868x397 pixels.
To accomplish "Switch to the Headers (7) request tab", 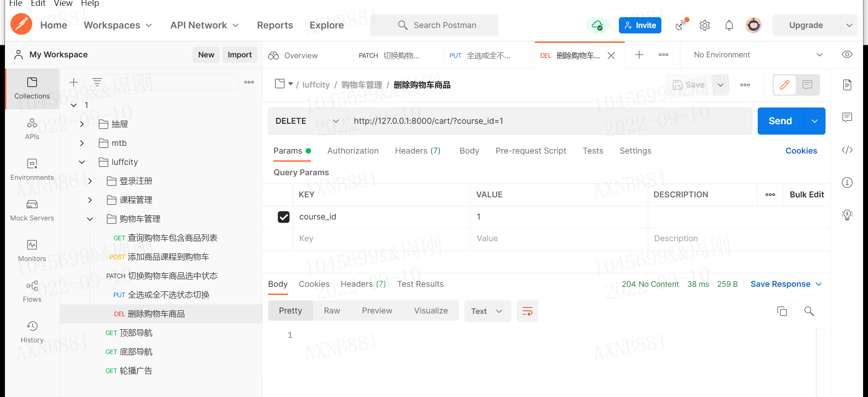I will coord(418,151).
